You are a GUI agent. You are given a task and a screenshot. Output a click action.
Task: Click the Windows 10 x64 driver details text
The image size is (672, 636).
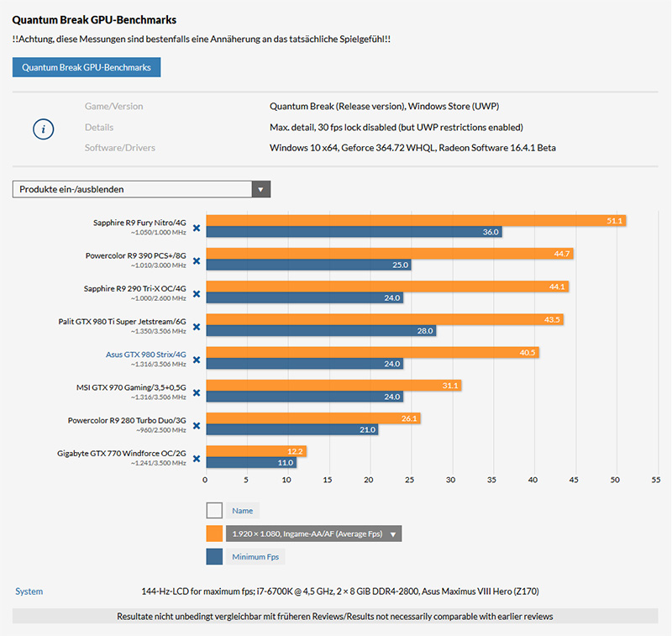point(412,148)
